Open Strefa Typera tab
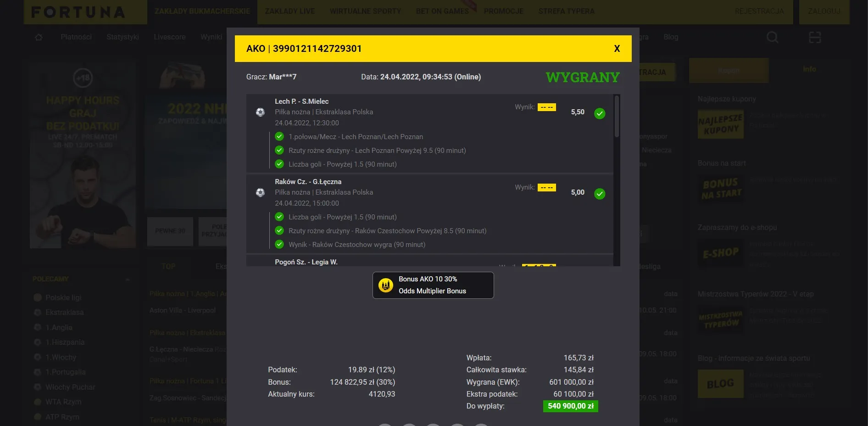This screenshot has height=426, width=868. [x=566, y=11]
